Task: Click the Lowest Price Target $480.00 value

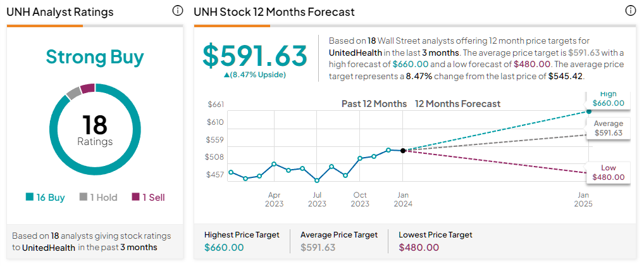Action: pyautogui.click(x=419, y=247)
